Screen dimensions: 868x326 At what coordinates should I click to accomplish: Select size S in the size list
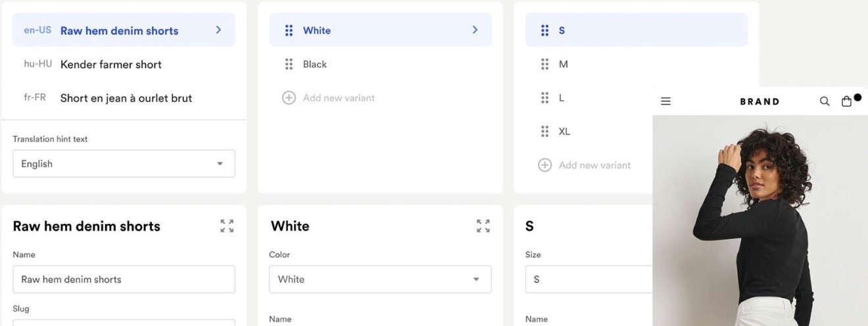637,30
